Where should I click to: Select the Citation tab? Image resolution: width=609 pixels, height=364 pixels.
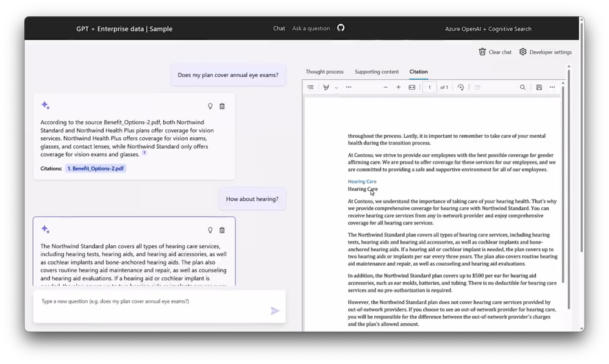(418, 72)
